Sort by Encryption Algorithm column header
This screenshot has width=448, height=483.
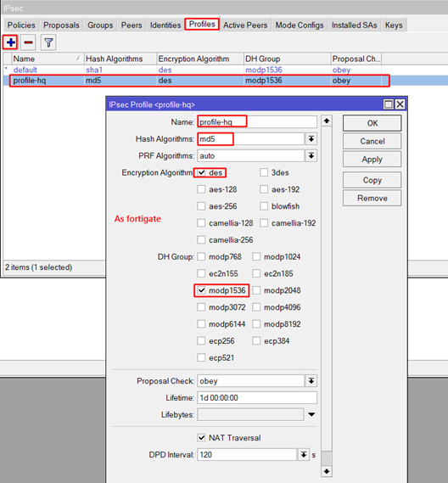click(200, 59)
